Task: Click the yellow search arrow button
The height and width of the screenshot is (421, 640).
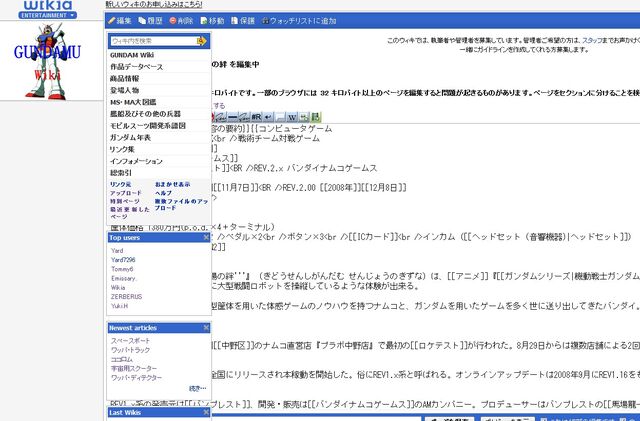Action: [x=202, y=41]
